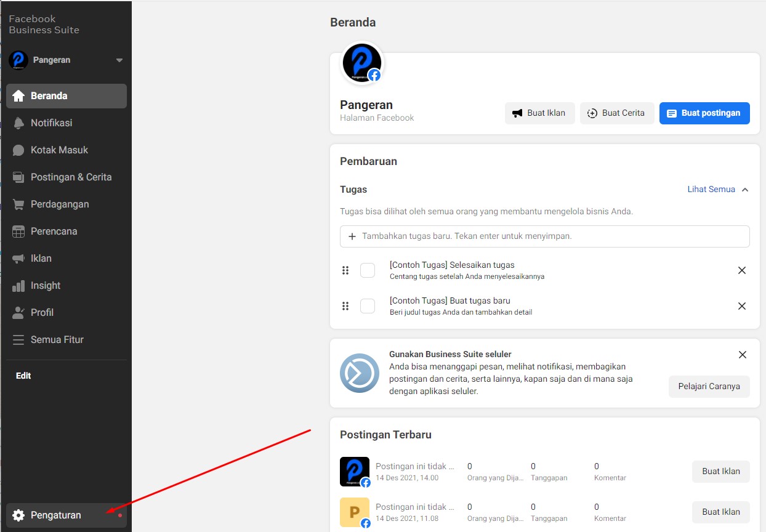
Task: Click plus icon in add task field
Action: coord(352,236)
